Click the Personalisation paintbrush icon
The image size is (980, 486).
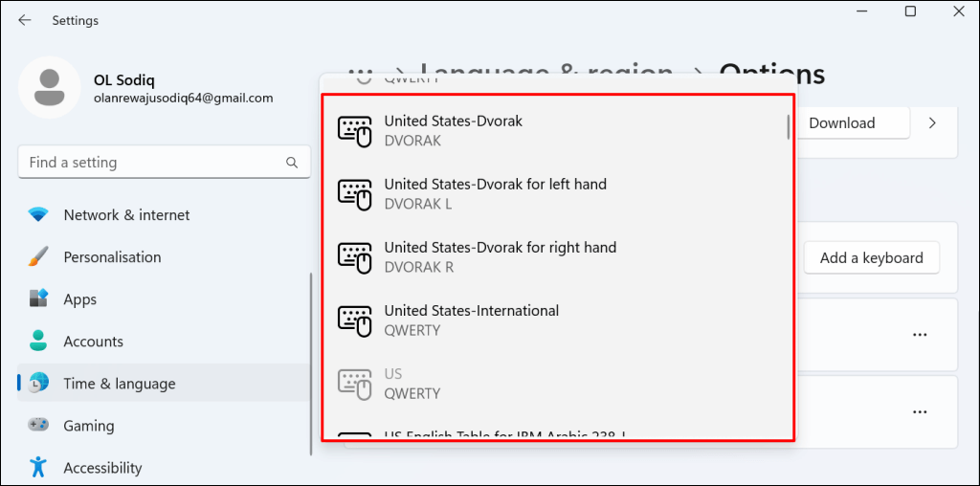pyautogui.click(x=38, y=257)
